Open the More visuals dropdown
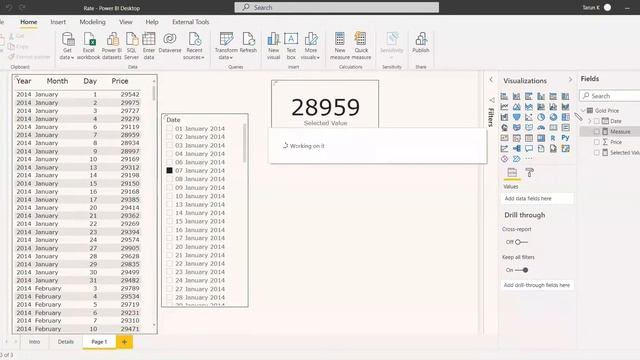This screenshot has height=360, width=640. (x=311, y=54)
